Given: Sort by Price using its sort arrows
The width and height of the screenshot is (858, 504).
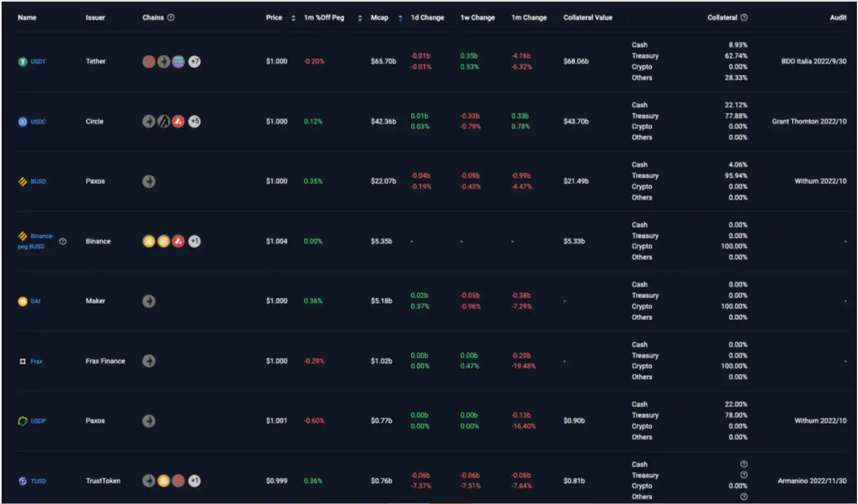Looking at the screenshot, I should [x=293, y=18].
